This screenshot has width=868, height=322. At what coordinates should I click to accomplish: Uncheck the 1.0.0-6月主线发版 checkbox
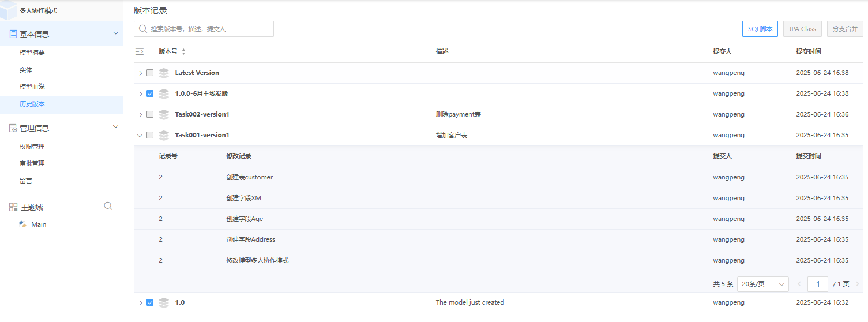150,93
